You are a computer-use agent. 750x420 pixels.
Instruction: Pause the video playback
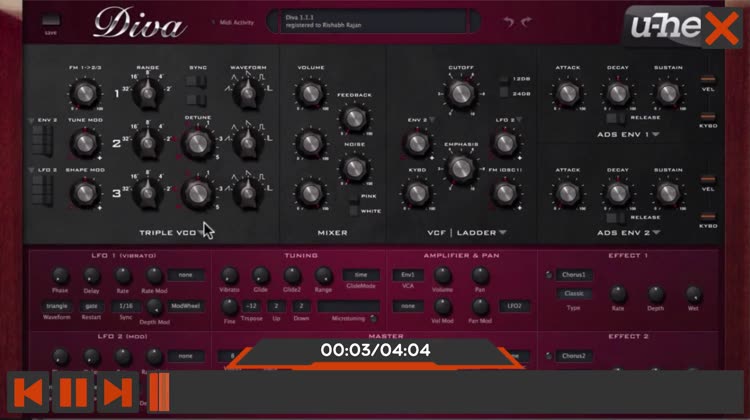click(x=73, y=392)
